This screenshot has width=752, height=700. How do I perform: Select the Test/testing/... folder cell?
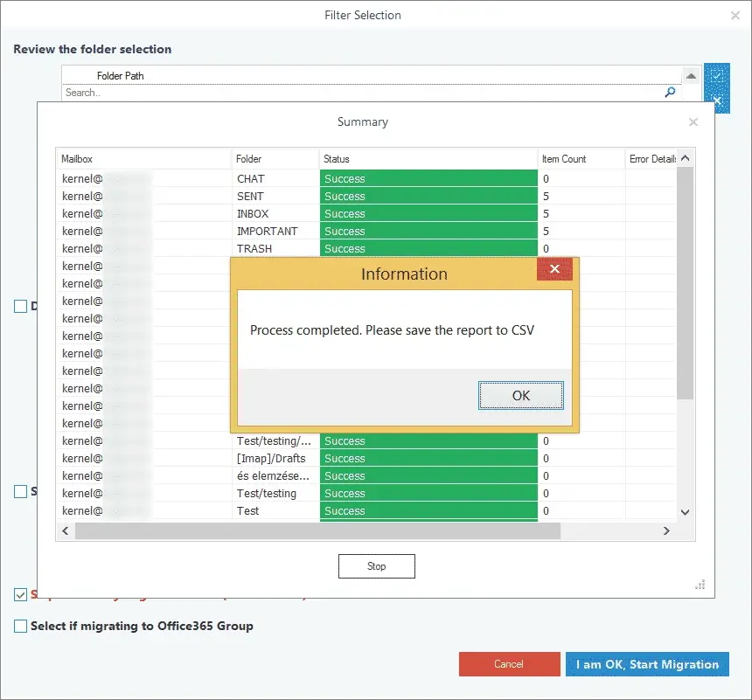tap(275, 440)
